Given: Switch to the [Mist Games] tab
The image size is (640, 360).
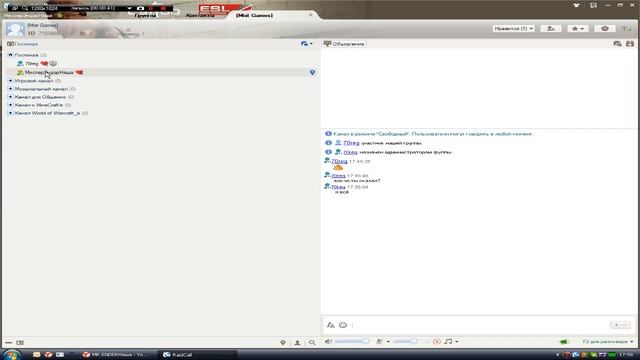Looking at the screenshot, I should pos(254,15).
